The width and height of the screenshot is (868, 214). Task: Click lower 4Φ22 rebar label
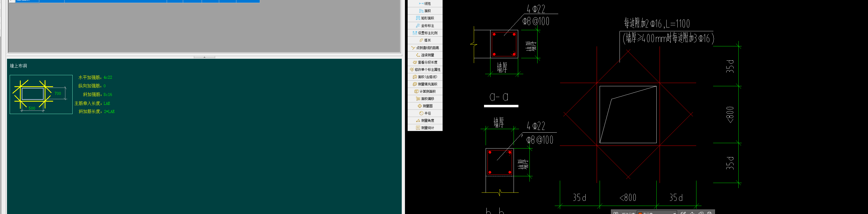click(x=536, y=126)
